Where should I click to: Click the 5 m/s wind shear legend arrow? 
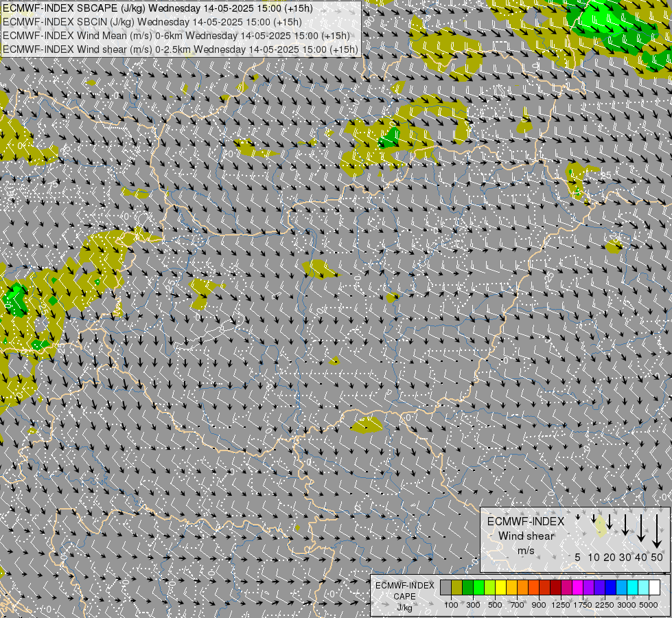[578, 517]
